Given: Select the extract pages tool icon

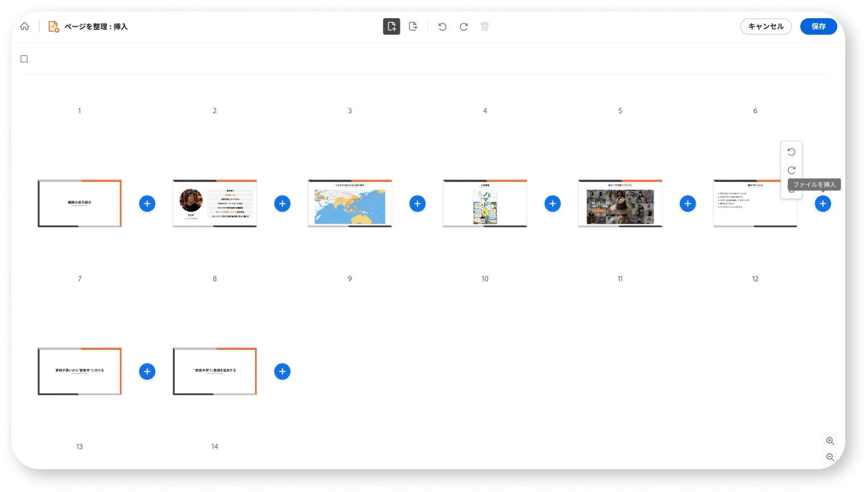Looking at the screenshot, I should pyautogui.click(x=413, y=26).
